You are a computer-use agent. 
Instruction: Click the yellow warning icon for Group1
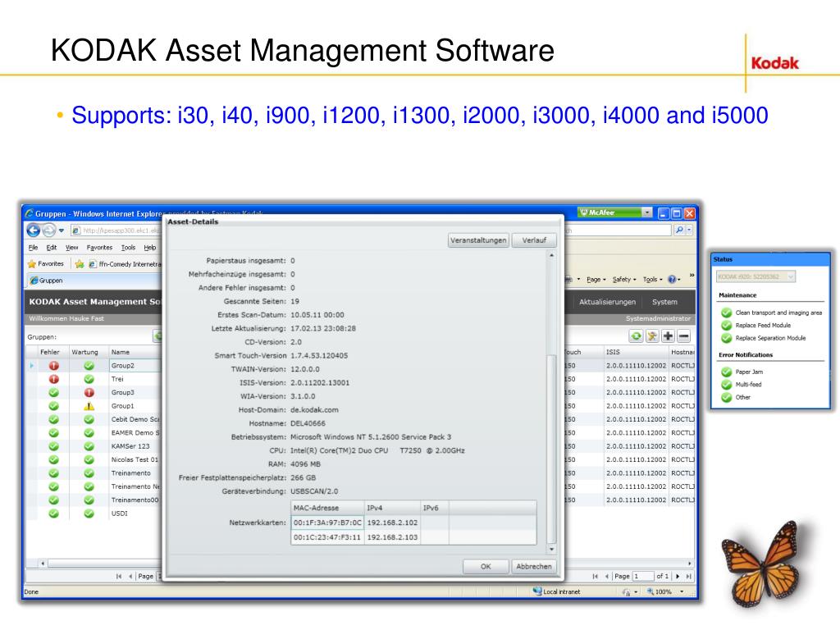[x=89, y=406]
